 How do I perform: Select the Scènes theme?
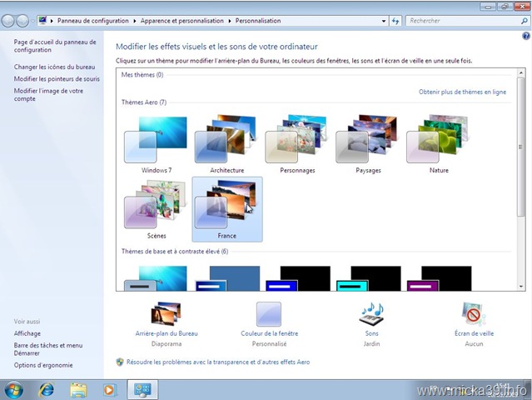(157, 209)
